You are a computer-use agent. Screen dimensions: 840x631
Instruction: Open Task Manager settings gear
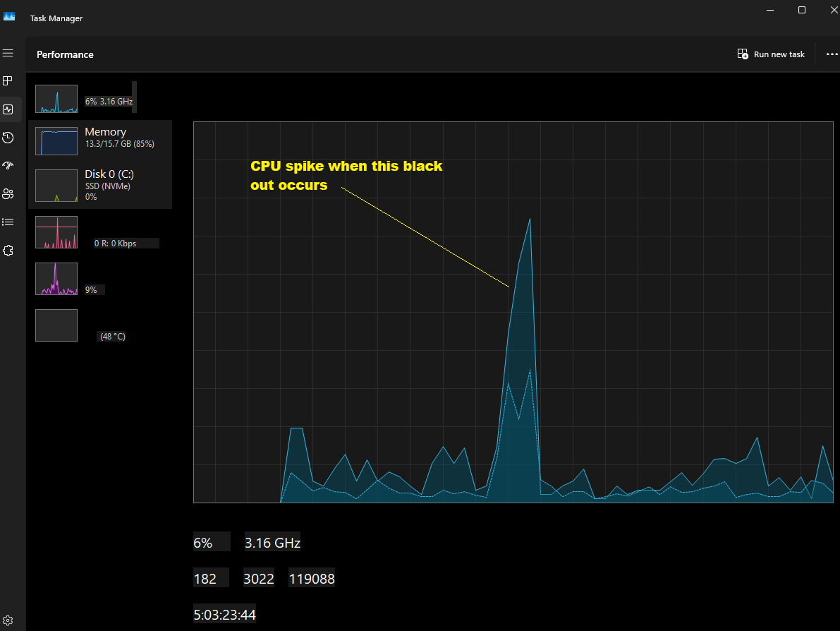(8, 620)
